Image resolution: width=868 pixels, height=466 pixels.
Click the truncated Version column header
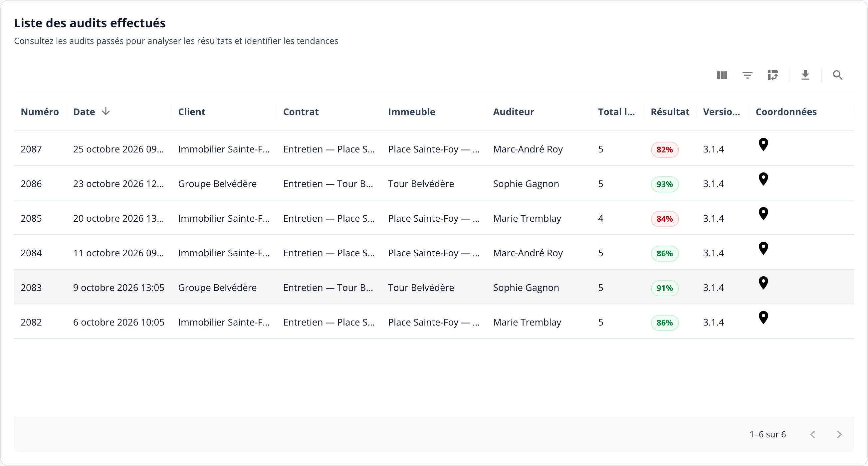[722, 112]
